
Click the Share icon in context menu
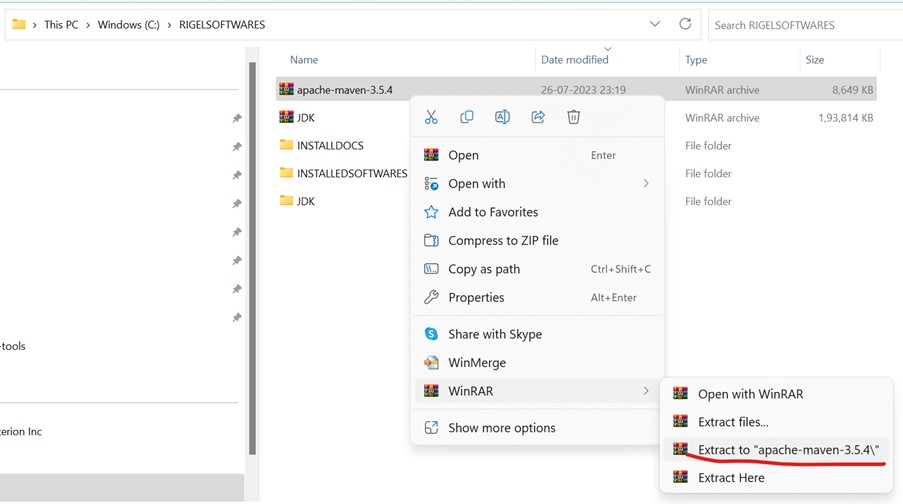click(x=538, y=117)
